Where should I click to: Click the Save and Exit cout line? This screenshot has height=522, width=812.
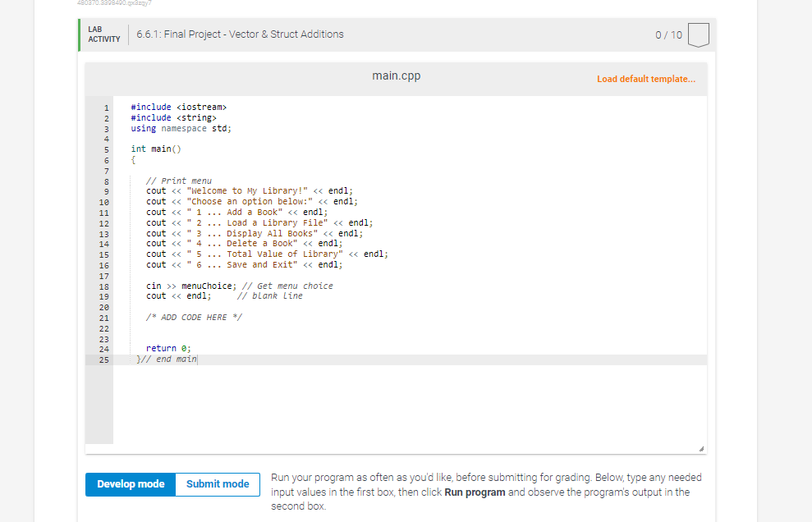(x=244, y=264)
